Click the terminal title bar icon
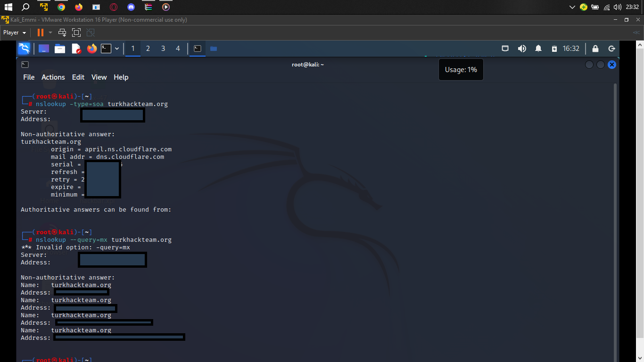This screenshot has height=362, width=644. coord(25,65)
